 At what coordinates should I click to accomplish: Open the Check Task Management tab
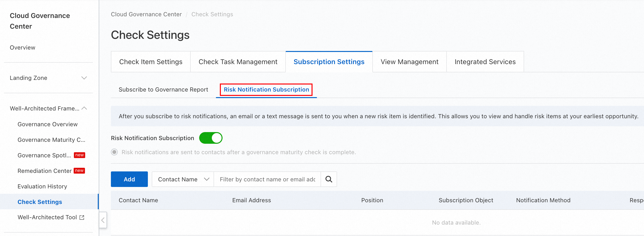(x=238, y=62)
